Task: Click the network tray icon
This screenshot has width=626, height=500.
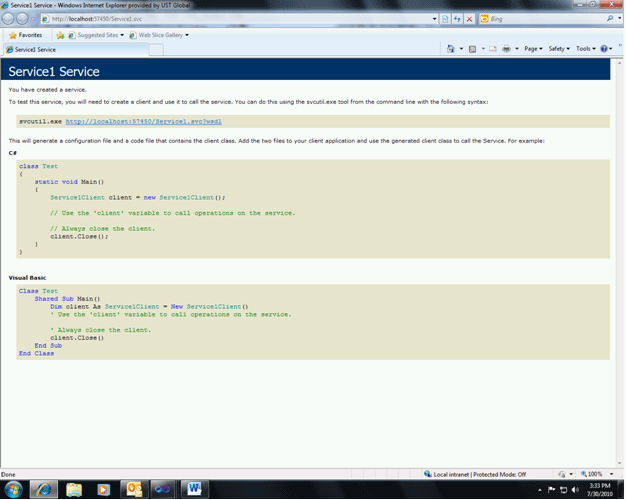Action: point(563,490)
